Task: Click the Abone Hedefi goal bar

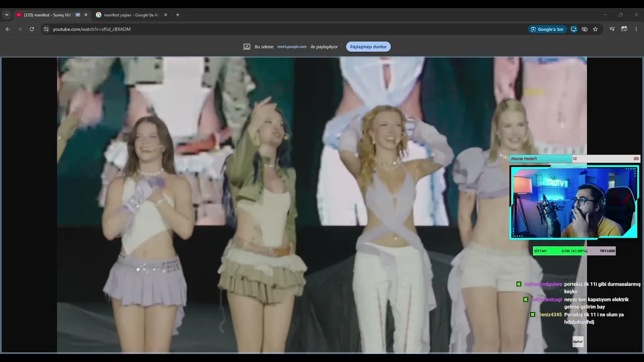Action: (574, 158)
